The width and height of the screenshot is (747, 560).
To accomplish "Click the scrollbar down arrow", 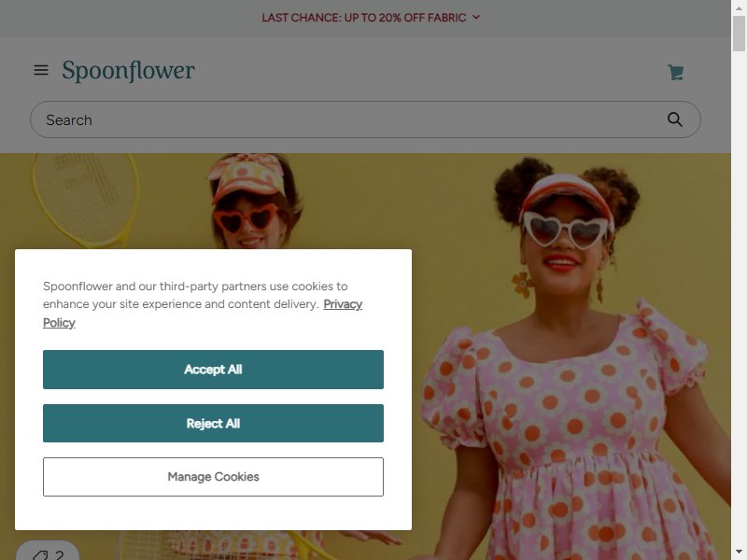I will pos(739,553).
